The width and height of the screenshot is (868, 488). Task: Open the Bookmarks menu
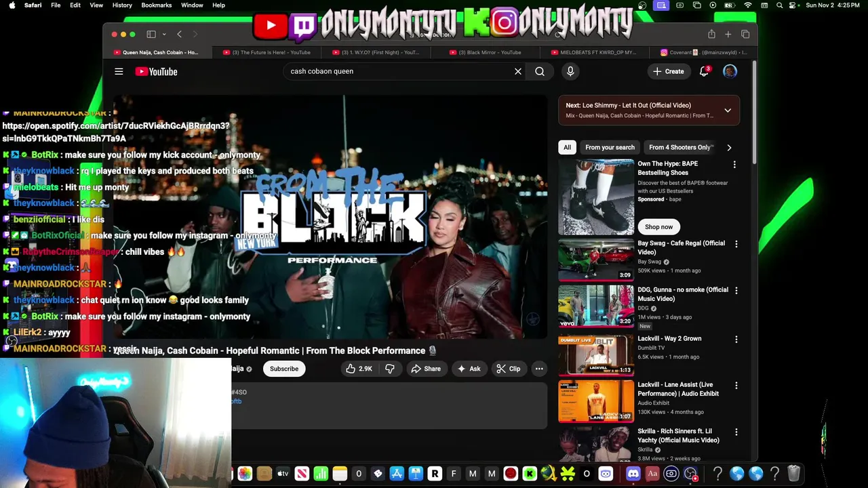tap(157, 5)
